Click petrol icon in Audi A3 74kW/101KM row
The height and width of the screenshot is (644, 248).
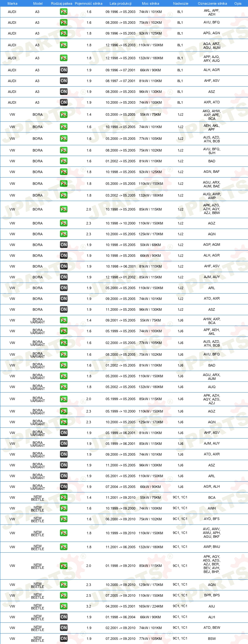(63, 12)
